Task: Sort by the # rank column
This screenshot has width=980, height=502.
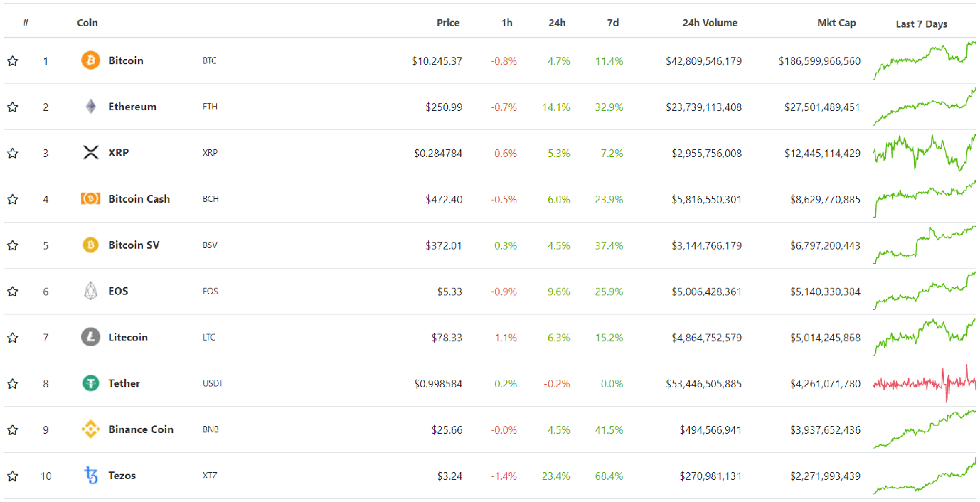Action: (x=26, y=23)
